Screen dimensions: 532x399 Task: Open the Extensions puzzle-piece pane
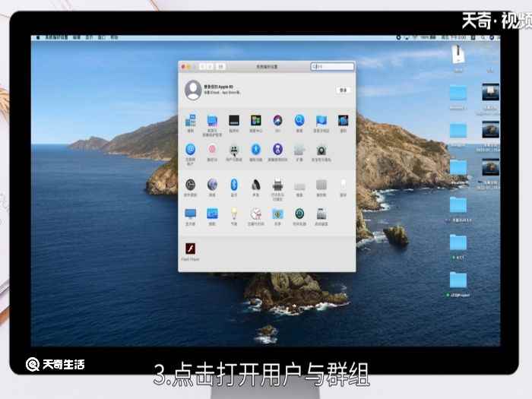coord(299,150)
